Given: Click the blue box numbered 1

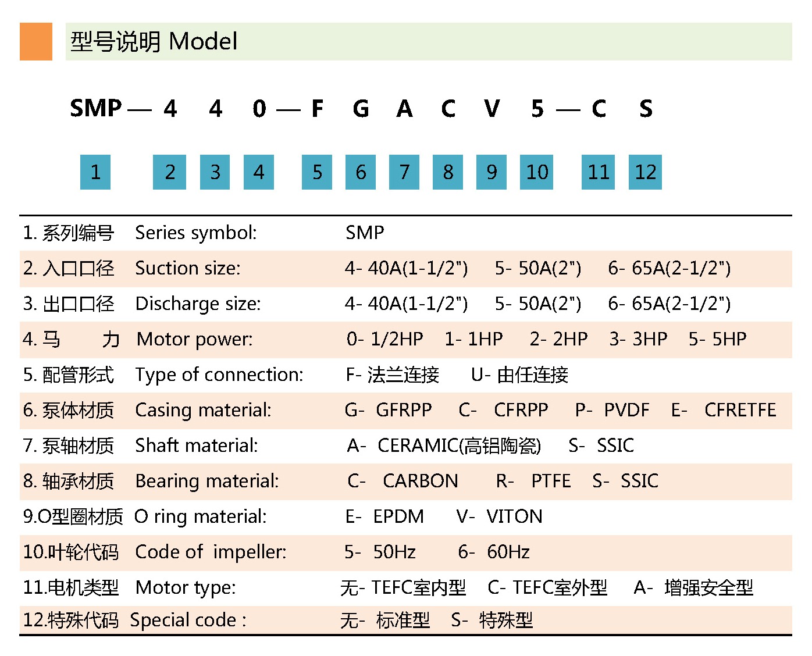Looking at the screenshot, I should click(95, 172).
